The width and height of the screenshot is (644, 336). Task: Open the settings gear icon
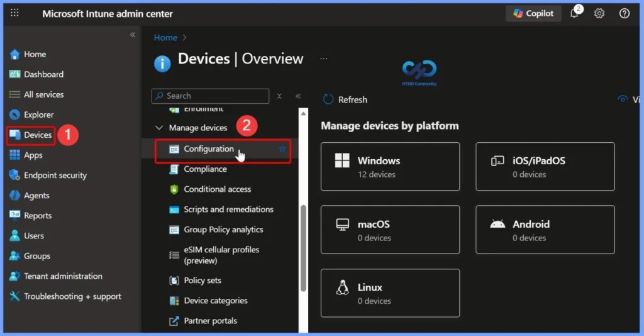(599, 13)
